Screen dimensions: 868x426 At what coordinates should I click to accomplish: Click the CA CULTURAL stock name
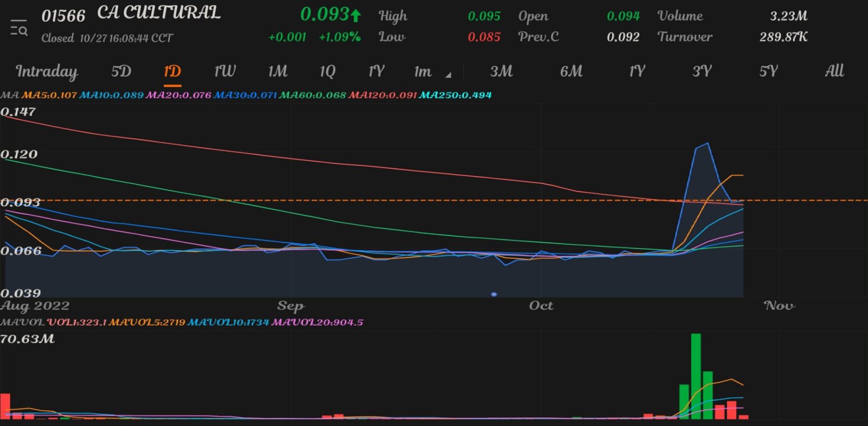[x=159, y=13]
